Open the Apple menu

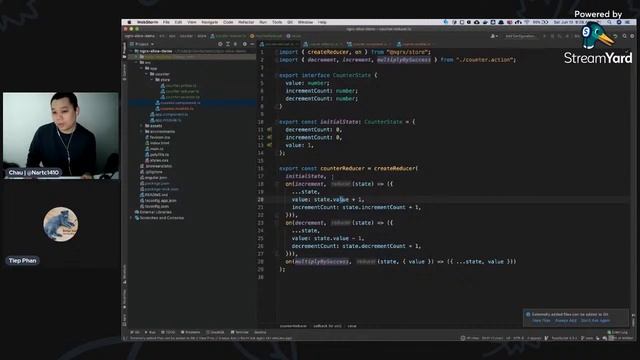pyautogui.click(x=129, y=22)
